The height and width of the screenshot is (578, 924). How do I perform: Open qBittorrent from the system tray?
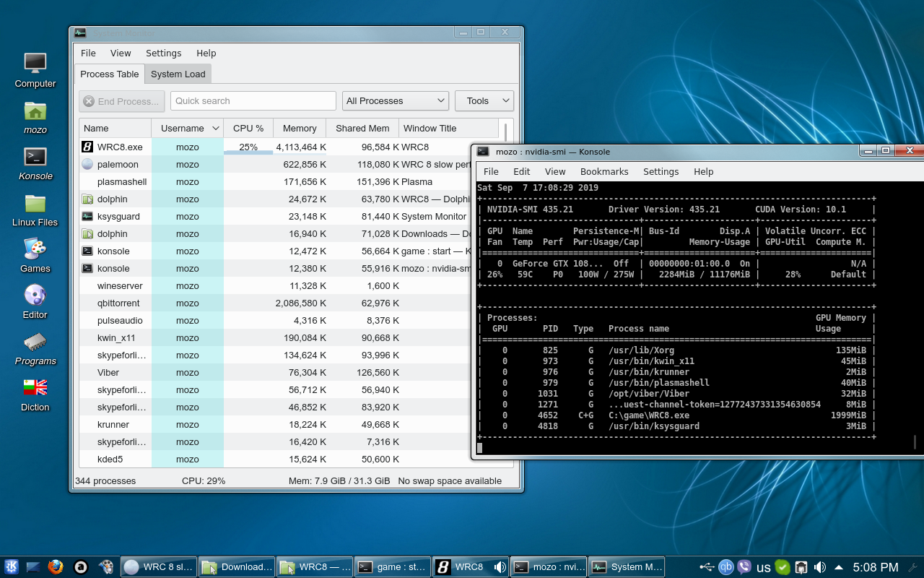pos(726,567)
